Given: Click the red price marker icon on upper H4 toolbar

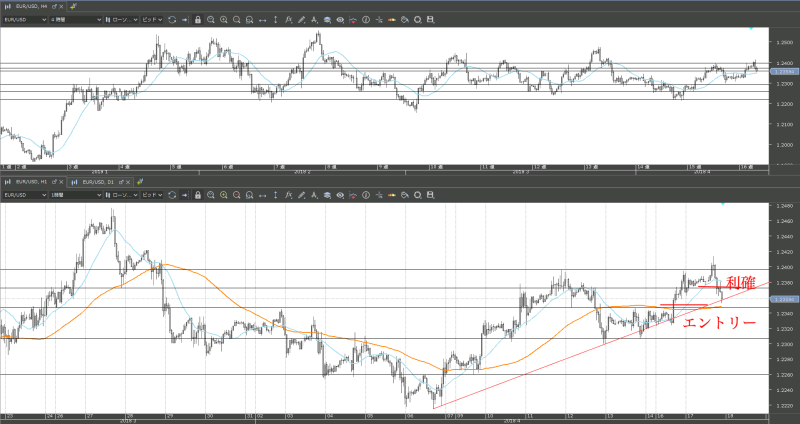Looking at the screenshot, I should (x=353, y=20).
